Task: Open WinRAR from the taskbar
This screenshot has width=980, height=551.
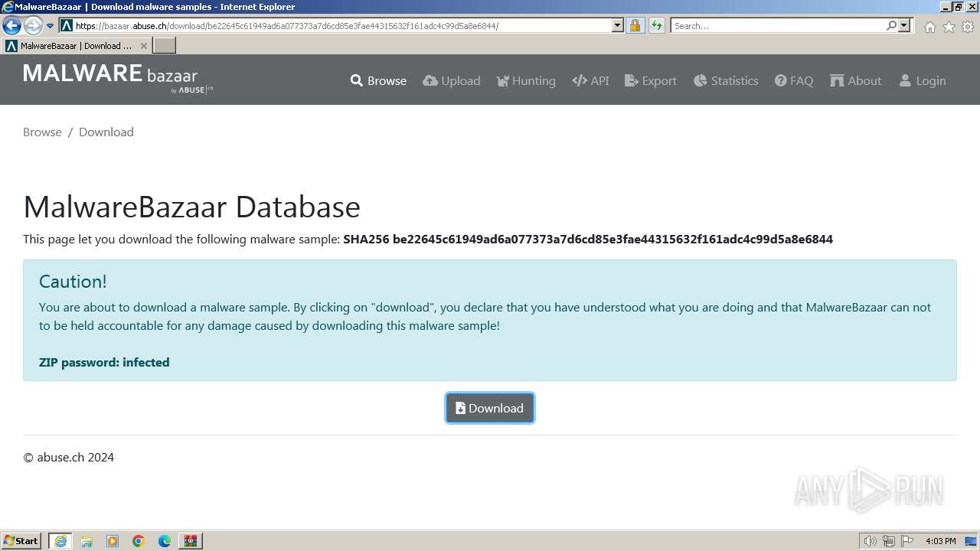Action: pos(191,541)
